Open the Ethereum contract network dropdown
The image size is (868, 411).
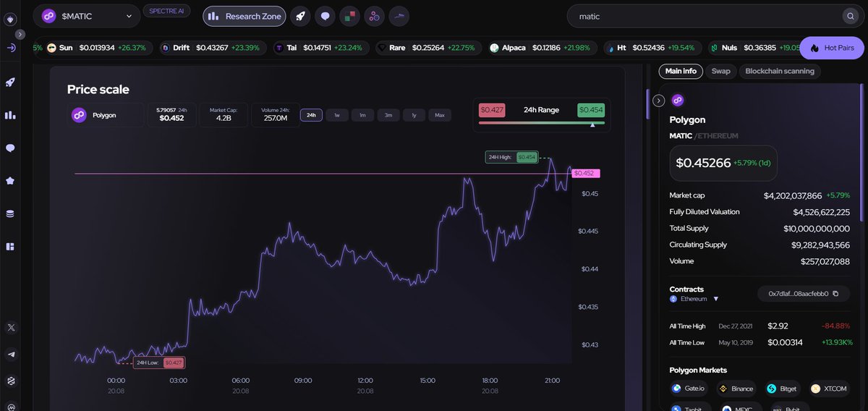[x=694, y=298]
